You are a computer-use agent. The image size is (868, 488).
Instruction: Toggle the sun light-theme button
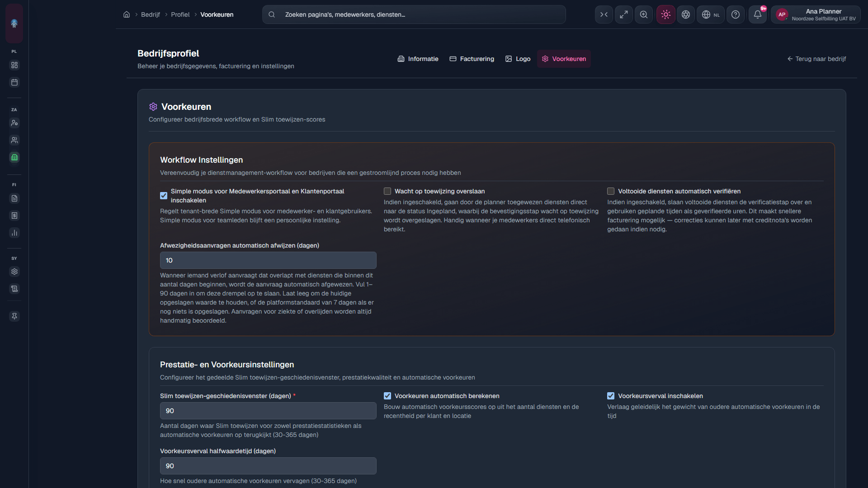click(x=666, y=14)
